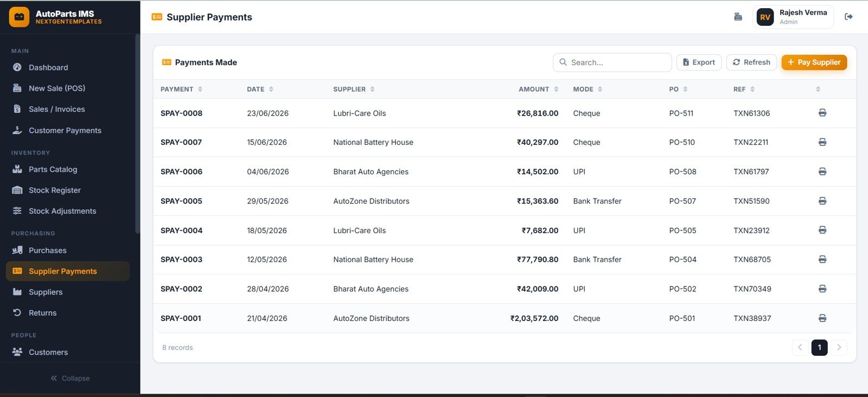Click the PO-507 cell
The width and height of the screenshot is (868, 397).
coord(682,201)
